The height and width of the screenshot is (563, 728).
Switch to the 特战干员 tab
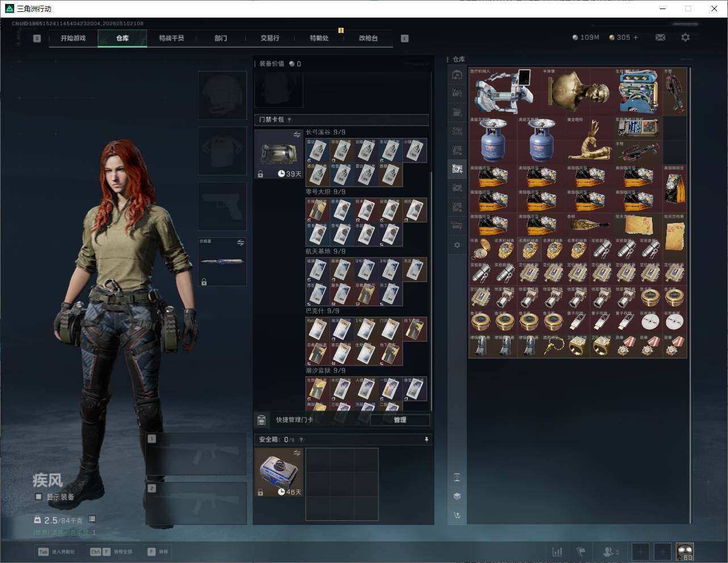click(171, 38)
